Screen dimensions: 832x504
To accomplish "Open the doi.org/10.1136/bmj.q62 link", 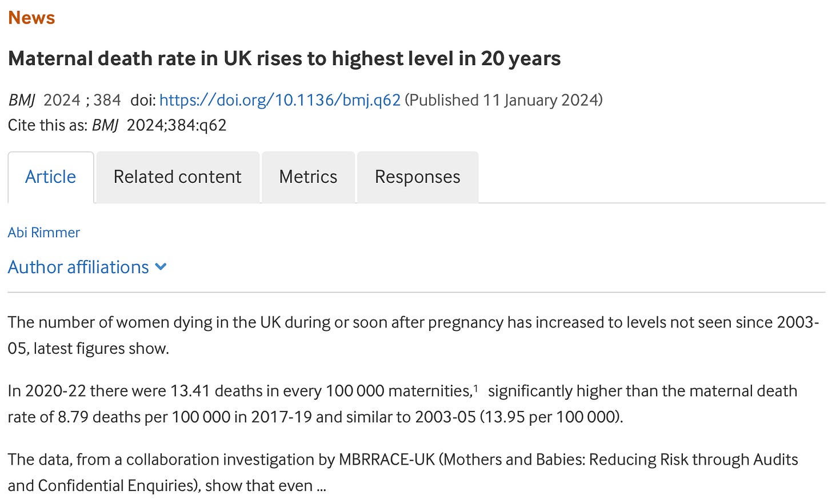I will coord(280,100).
